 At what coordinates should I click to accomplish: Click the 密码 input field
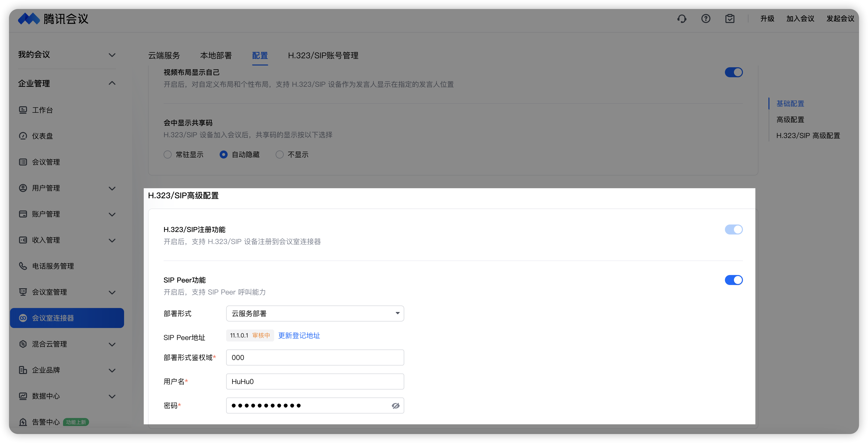tap(315, 405)
